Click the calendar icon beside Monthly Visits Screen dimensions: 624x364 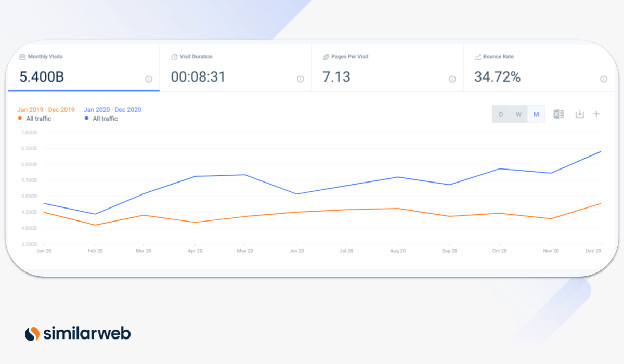point(21,57)
